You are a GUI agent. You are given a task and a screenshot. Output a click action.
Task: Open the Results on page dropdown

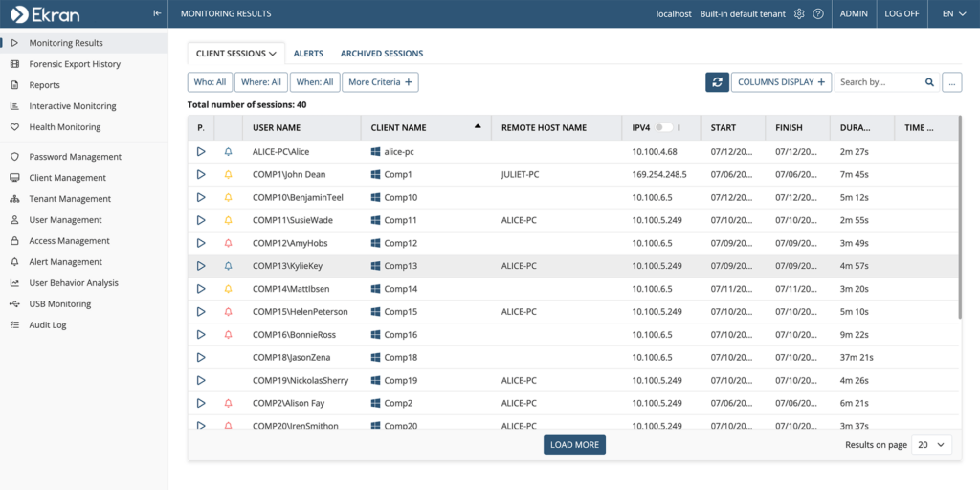932,445
